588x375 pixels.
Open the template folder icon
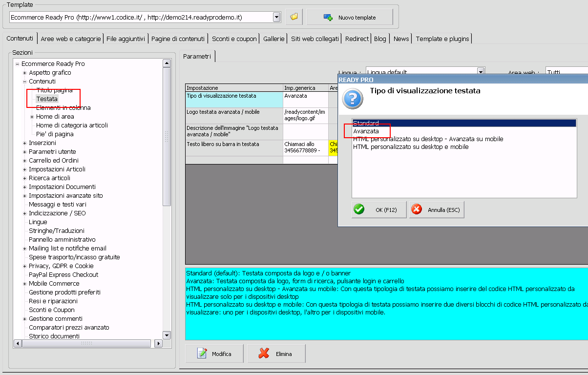point(294,17)
